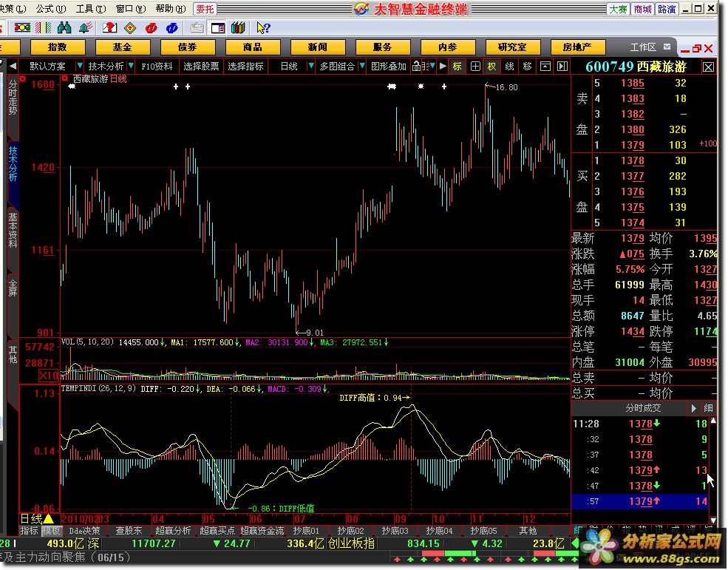Click the 研究室 yellow button
Image resolution: width=728 pixels, height=570 pixels.
tap(513, 47)
